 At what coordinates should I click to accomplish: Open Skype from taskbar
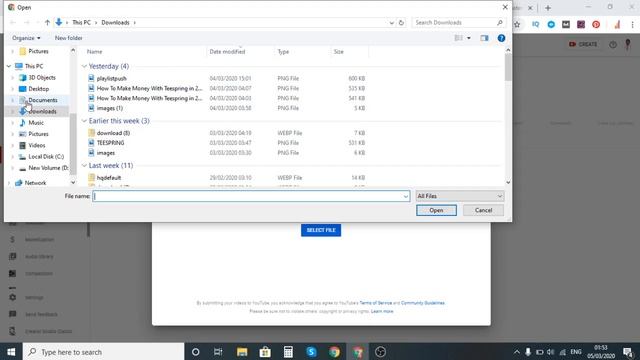pyautogui.click(x=311, y=352)
